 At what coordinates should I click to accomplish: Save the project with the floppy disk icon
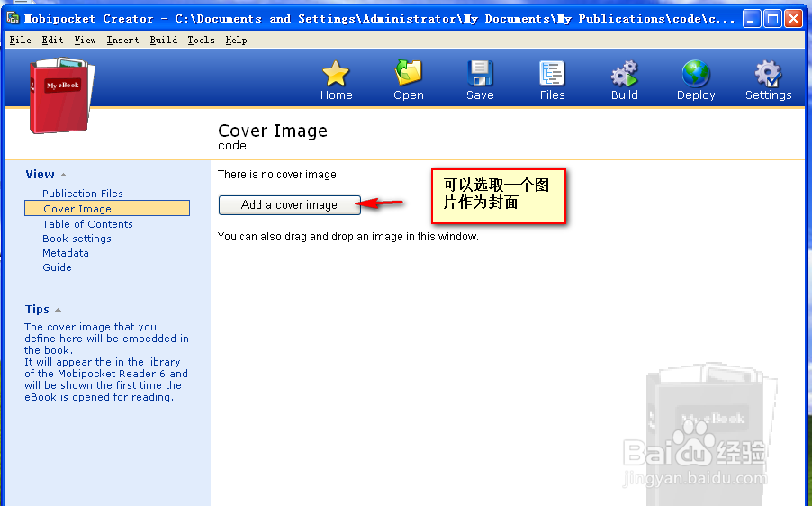click(x=480, y=73)
